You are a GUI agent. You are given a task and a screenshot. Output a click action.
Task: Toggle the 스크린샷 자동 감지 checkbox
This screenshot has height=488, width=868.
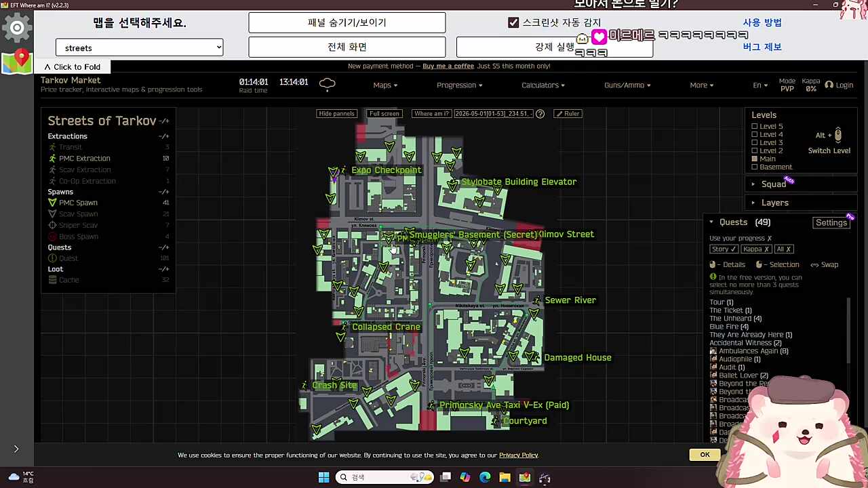click(513, 22)
